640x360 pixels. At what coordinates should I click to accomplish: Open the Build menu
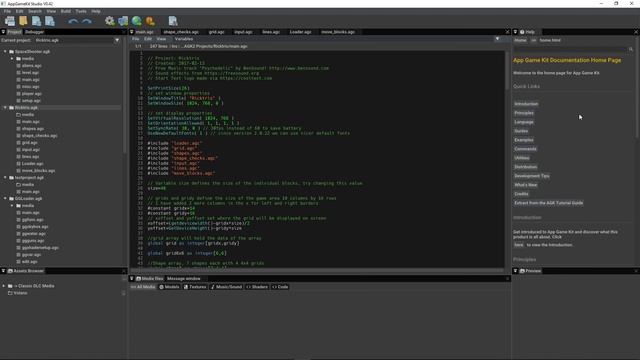(x=66, y=11)
